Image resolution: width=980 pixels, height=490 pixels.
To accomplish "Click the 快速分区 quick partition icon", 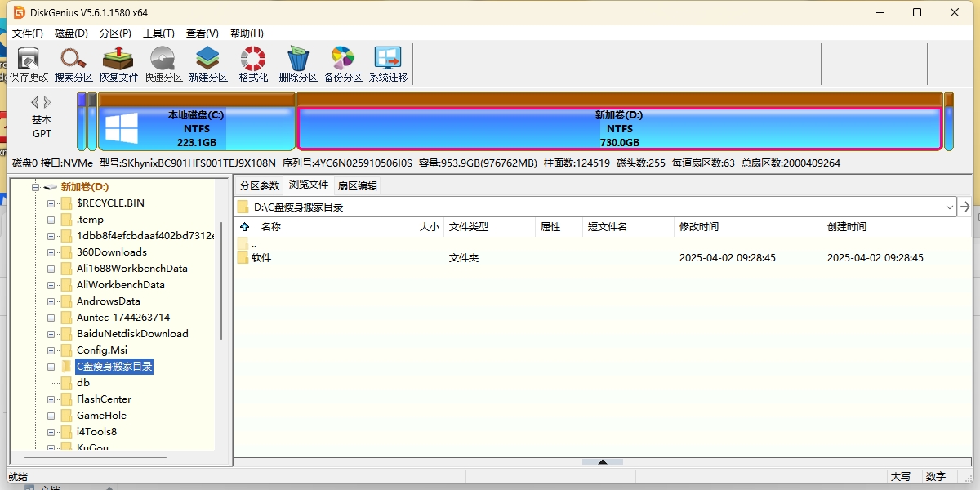I will tap(163, 64).
